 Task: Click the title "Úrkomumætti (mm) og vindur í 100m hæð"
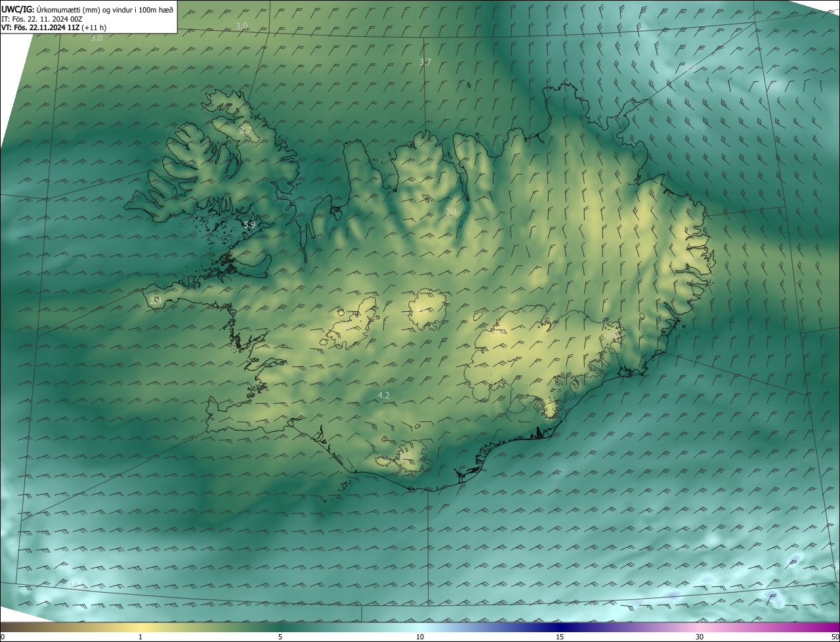tap(105, 9)
